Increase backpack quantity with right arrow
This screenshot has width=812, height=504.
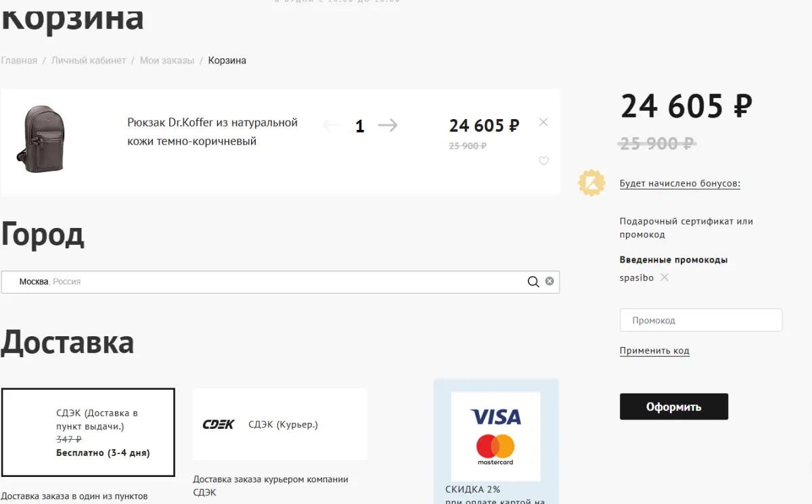tap(388, 125)
